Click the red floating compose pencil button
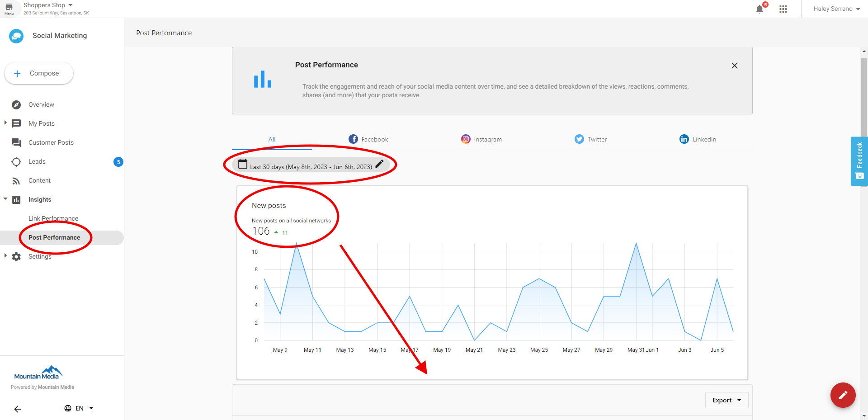The height and width of the screenshot is (420, 868). tap(843, 395)
